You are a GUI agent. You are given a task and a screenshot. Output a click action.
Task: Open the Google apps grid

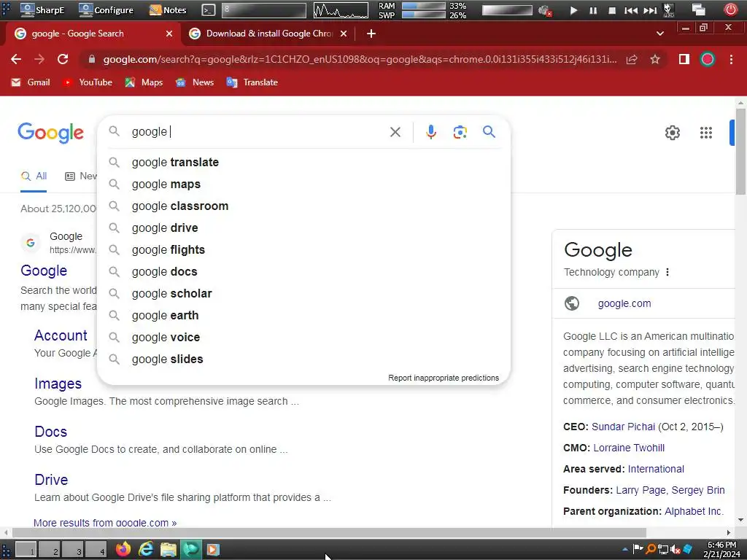point(706,133)
